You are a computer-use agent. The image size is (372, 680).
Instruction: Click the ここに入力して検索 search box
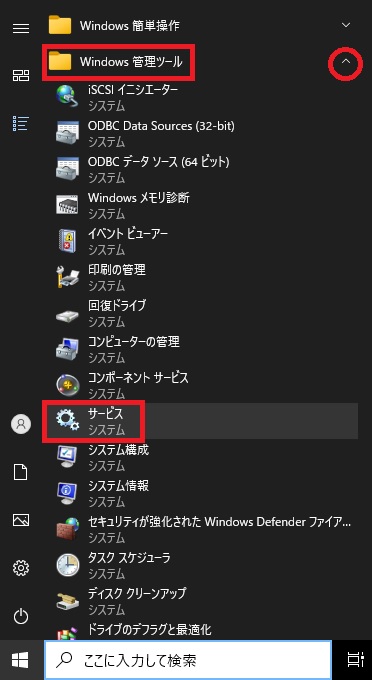tap(188, 660)
